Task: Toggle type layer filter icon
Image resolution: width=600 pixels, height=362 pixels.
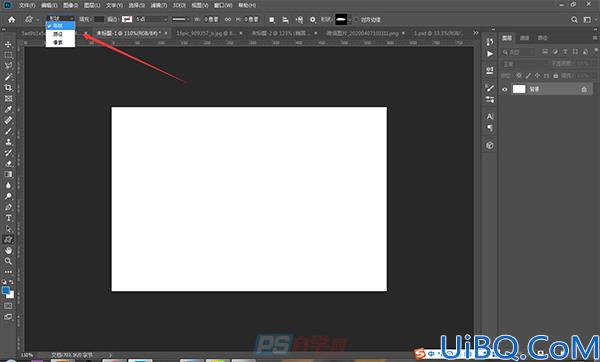Action: [x=565, y=52]
